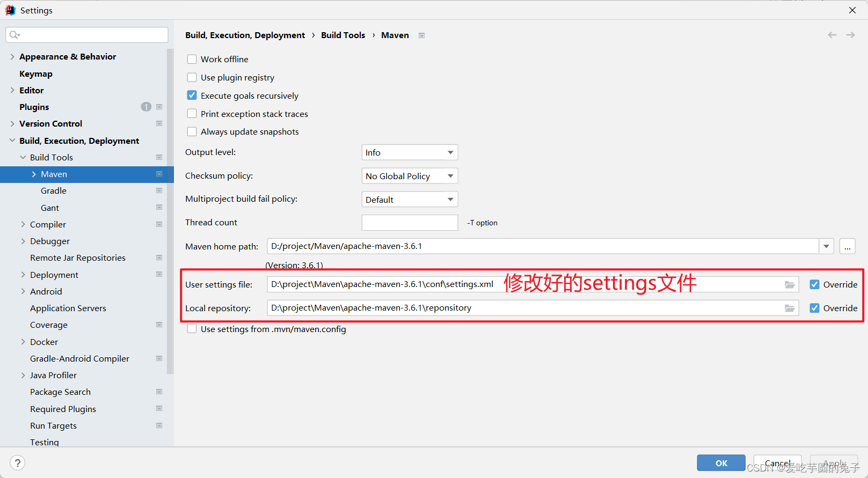Toggle Override for Local repository
The height and width of the screenshot is (478, 868).
[814, 308]
